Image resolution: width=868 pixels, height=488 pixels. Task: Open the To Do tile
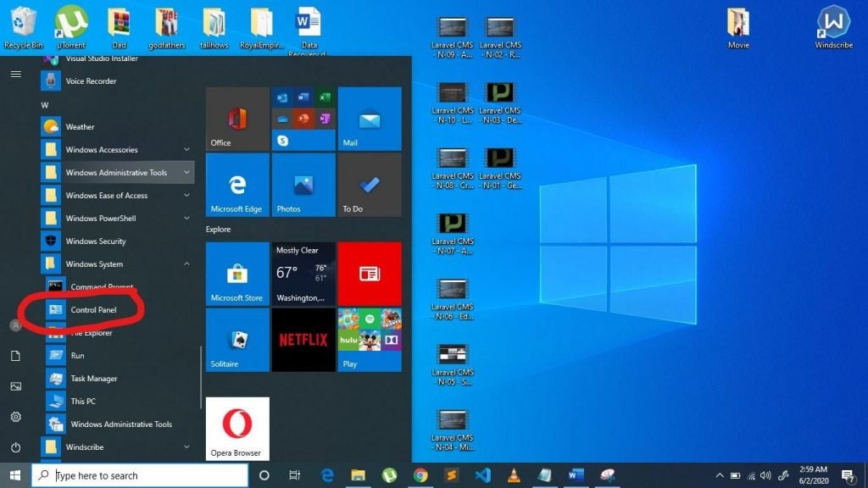[370, 185]
